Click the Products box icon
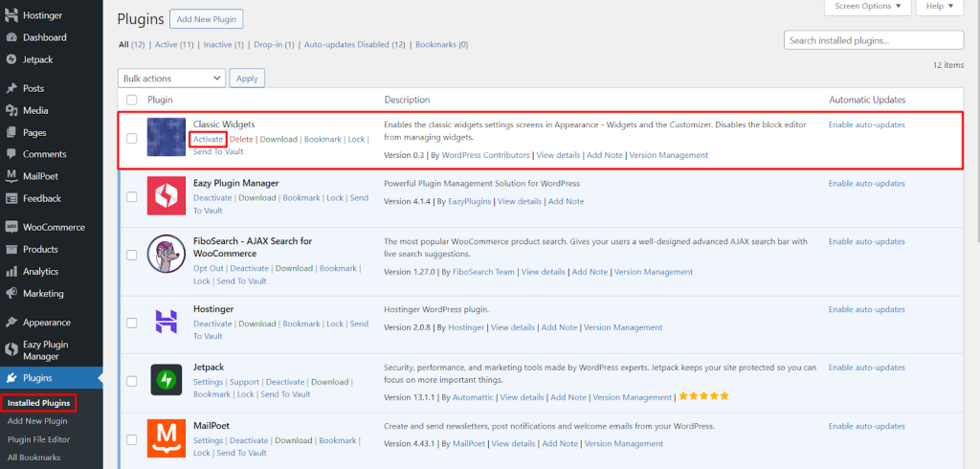 (x=11, y=249)
